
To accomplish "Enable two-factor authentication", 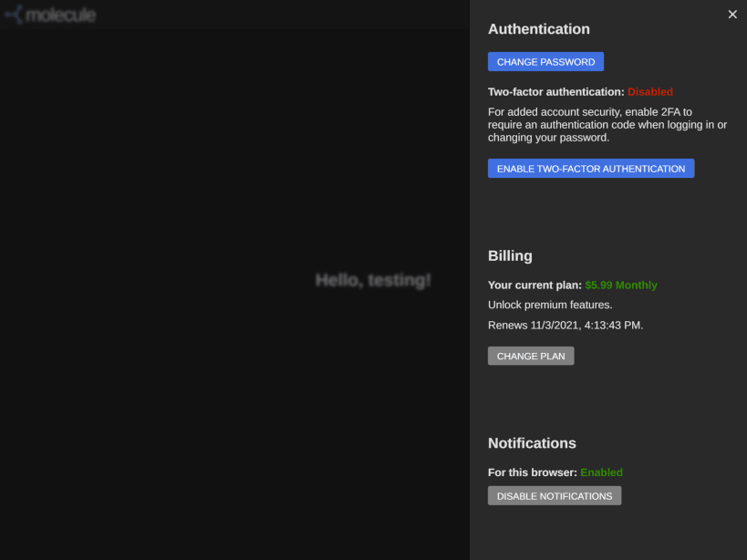I will (x=590, y=168).
